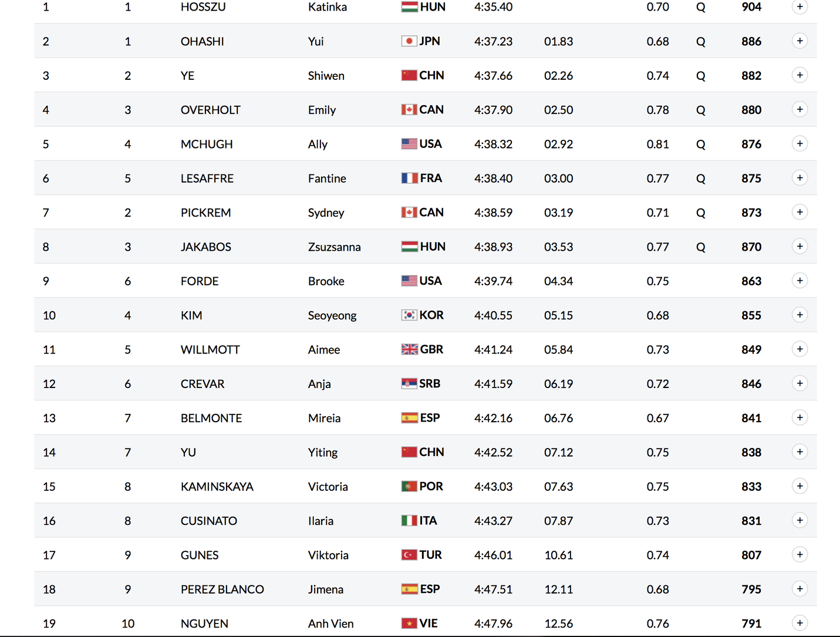Expand LESAFFRE Fantine result details
The width and height of the screenshot is (840, 637).
click(x=799, y=178)
